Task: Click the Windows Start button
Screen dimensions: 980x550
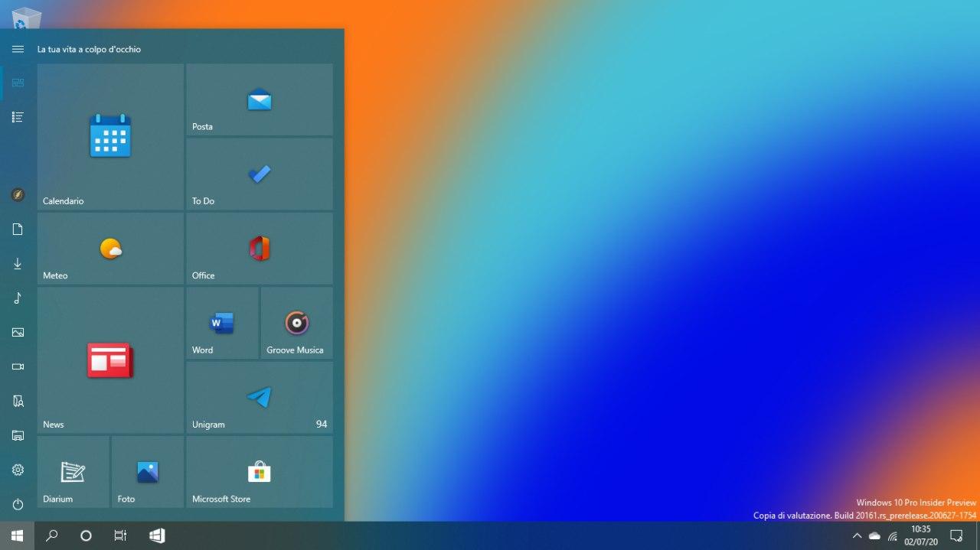Action: [x=17, y=535]
